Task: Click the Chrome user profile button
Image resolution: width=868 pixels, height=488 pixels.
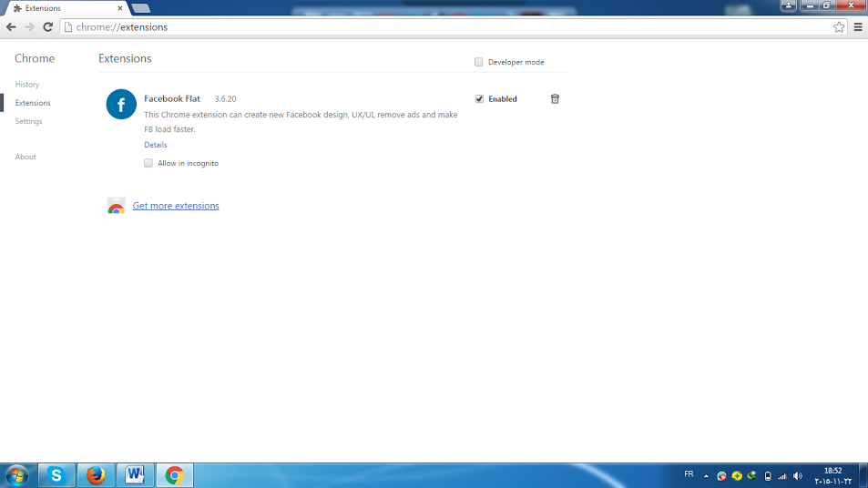Action: pos(788,5)
